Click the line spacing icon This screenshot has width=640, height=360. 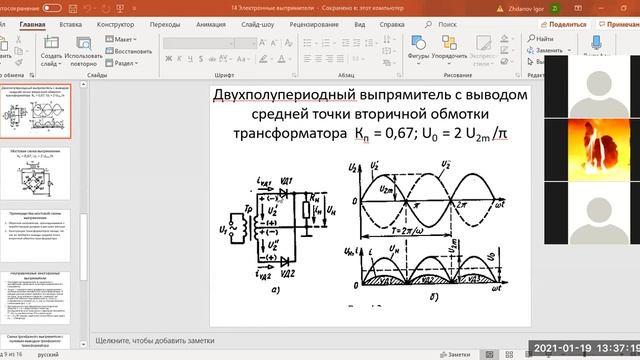pos(369,43)
